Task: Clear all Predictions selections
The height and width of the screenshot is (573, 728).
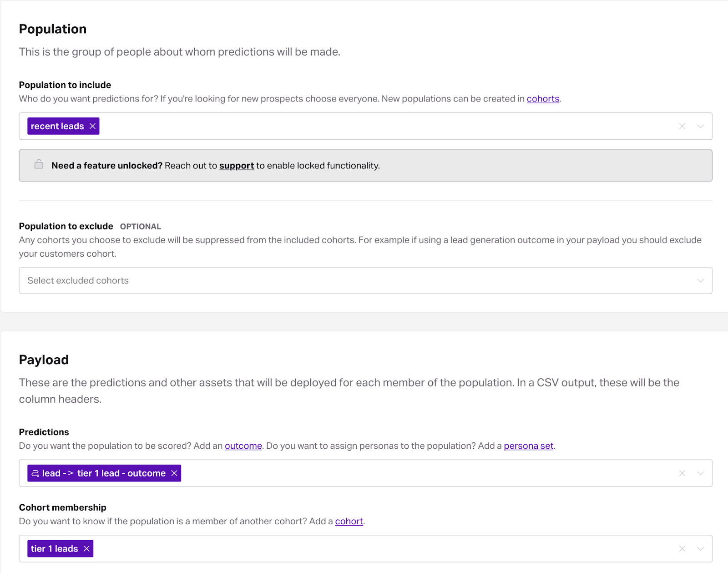Action: [x=682, y=473]
